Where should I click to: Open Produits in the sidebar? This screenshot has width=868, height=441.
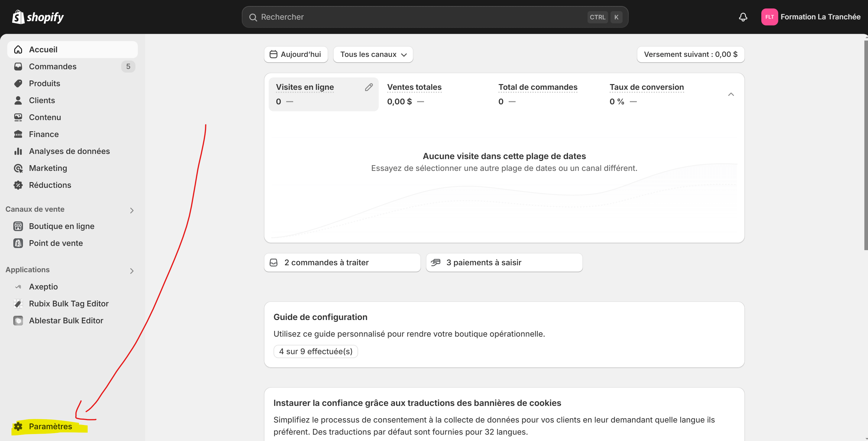pyautogui.click(x=44, y=83)
